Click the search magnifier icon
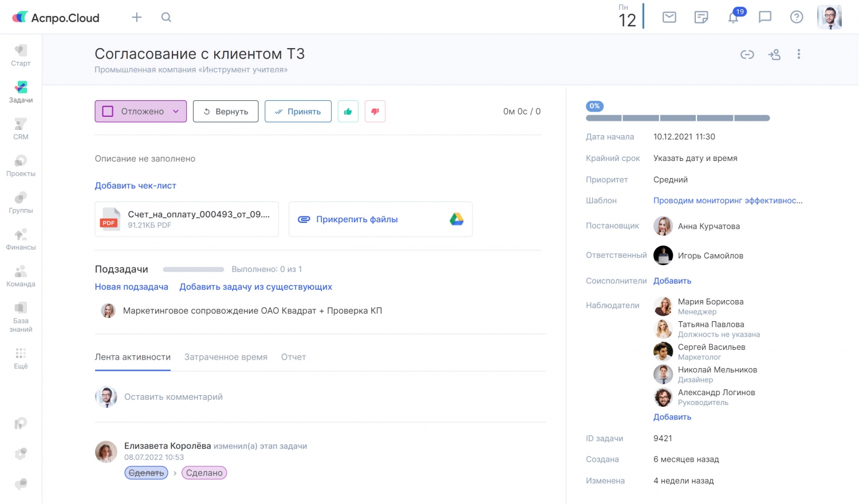 pos(166,17)
